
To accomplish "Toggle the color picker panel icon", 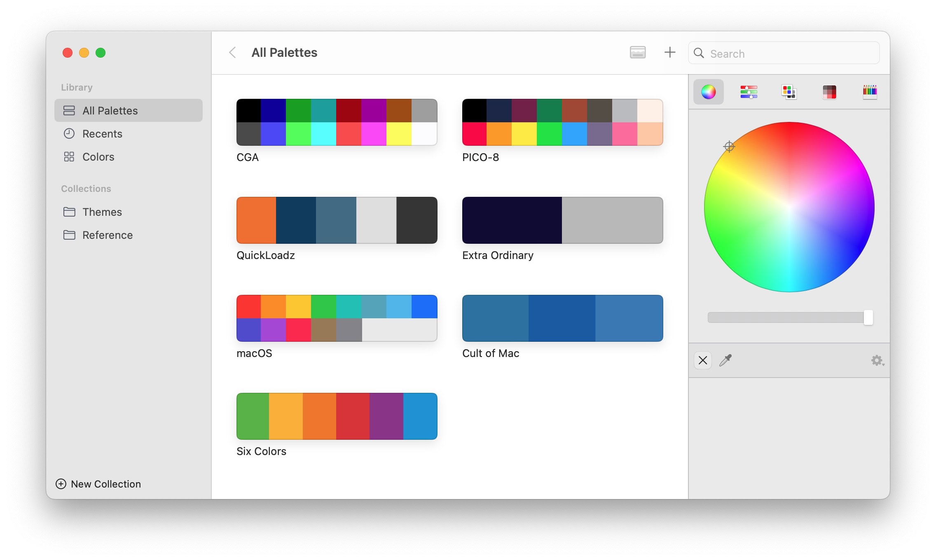I will (x=637, y=52).
